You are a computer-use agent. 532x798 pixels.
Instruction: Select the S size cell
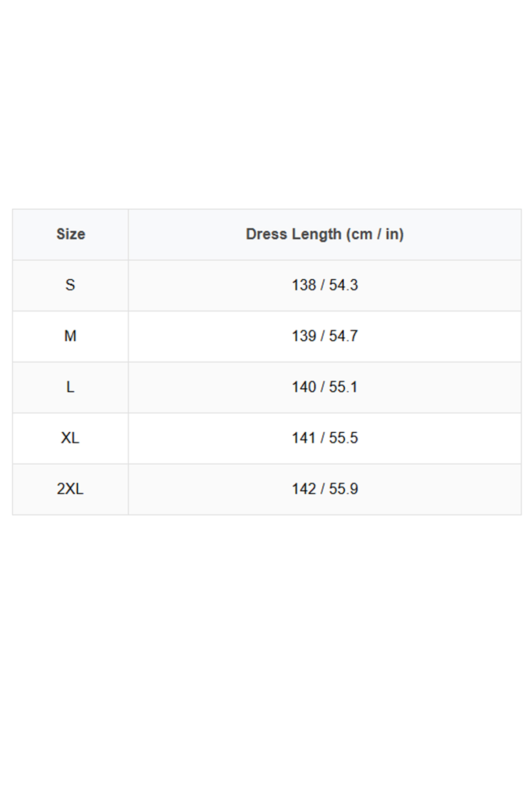coord(70,285)
